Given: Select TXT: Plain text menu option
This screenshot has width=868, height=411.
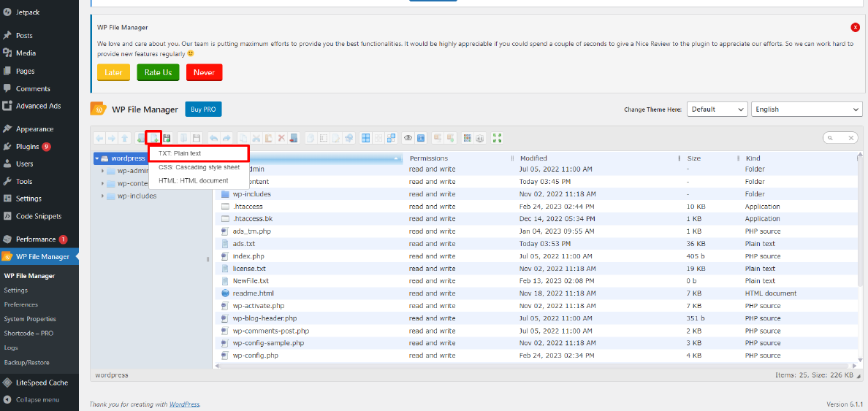Looking at the screenshot, I should point(180,154).
